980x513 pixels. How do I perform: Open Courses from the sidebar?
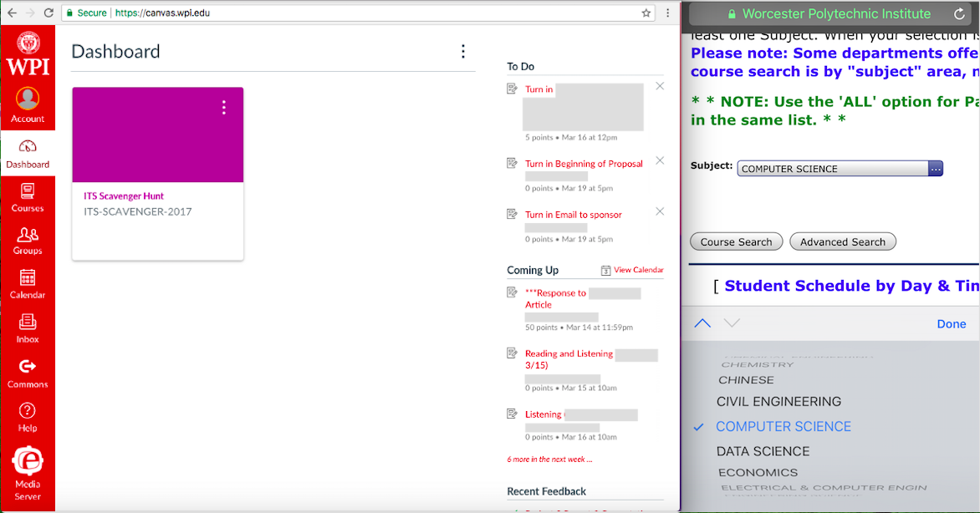28,197
